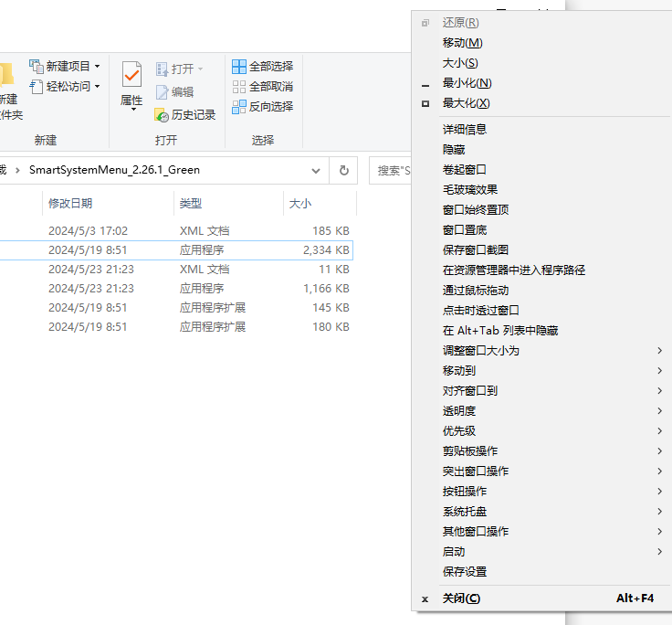
Task: Choose Roll up window (卷起窗口) menu item
Action: 465,170
